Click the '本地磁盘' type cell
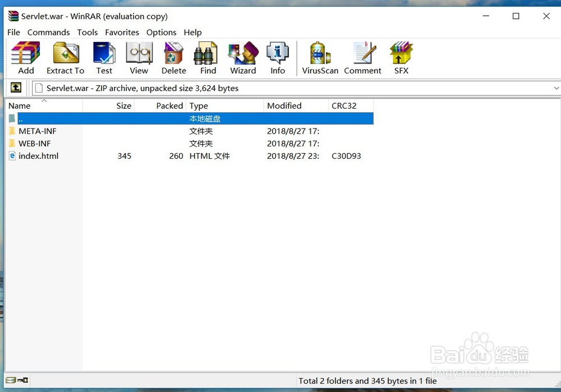 click(x=205, y=119)
